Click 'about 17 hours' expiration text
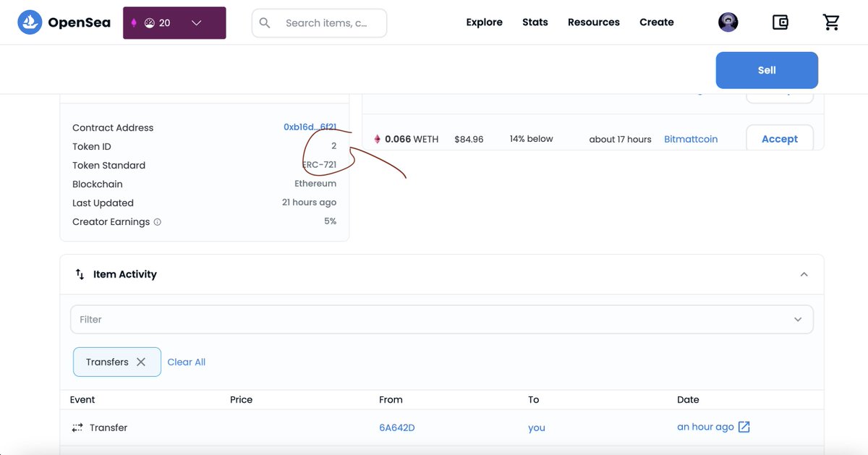 (x=620, y=139)
